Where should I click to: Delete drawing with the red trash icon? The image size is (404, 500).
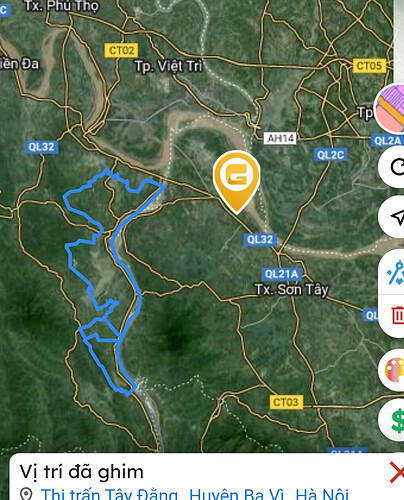[x=397, y=315]
